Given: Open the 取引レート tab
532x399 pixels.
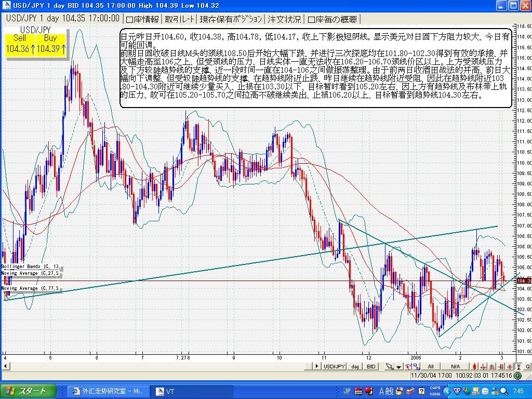Looking at the screenshot, I should pyautogui.click(x=180, y=19).
